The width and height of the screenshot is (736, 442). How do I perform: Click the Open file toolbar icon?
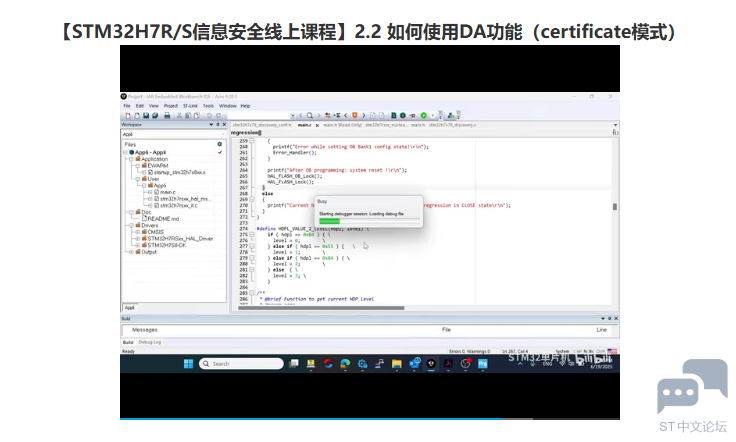click(x=137, y=115)
